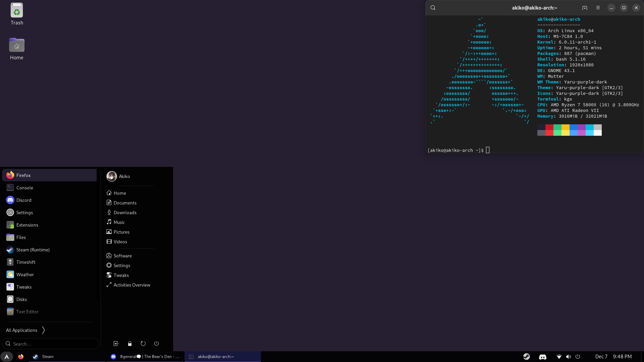Click the power off icon in menu
Viewport: 644px width, 362px height.
click(x=157, y=344)
